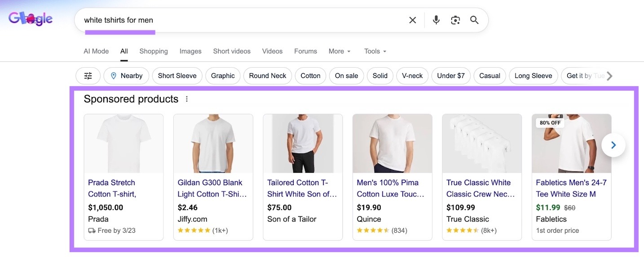Image resolution: width=644 pixels, height=257 pixels.
Task: Select the Round Neck filter
Action: (268, 76)
